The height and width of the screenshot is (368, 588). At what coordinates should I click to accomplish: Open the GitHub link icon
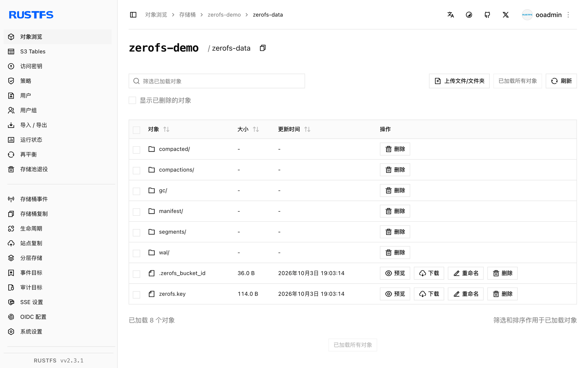pyautogui.click(x=487, y=15)
